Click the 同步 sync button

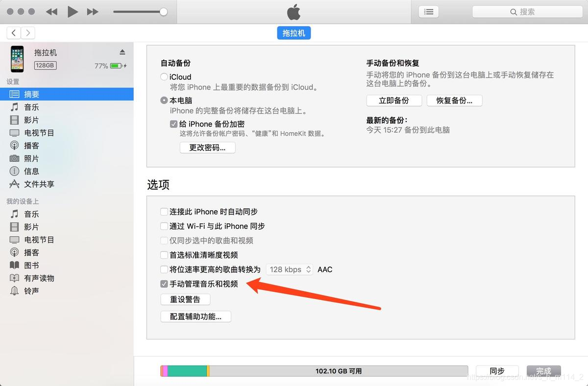[x=497, y=371]
